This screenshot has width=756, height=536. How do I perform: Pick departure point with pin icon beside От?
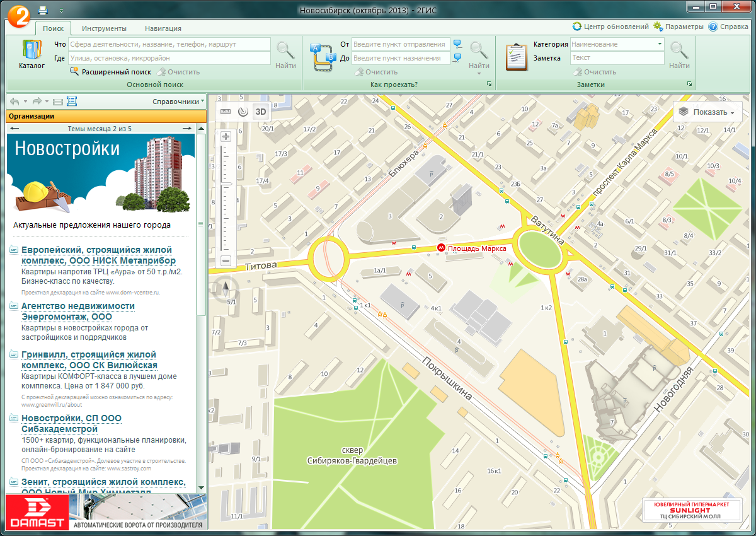click(457, 44)
